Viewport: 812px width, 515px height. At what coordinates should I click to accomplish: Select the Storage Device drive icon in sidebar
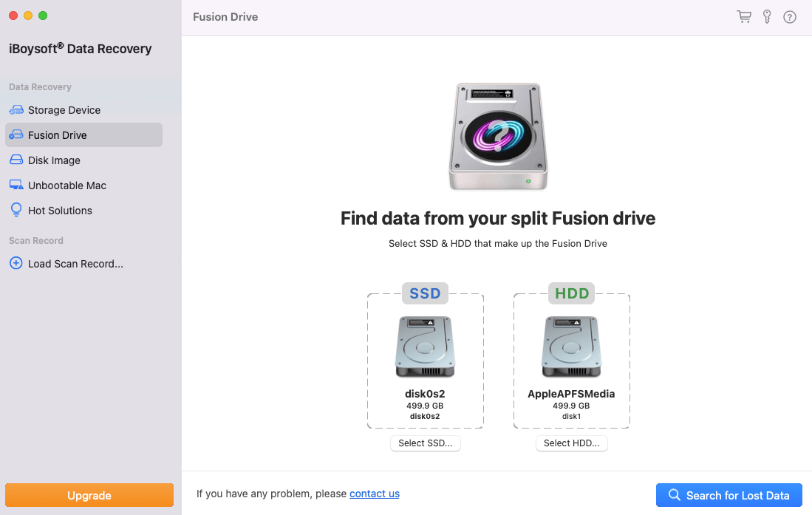[16, 109]
